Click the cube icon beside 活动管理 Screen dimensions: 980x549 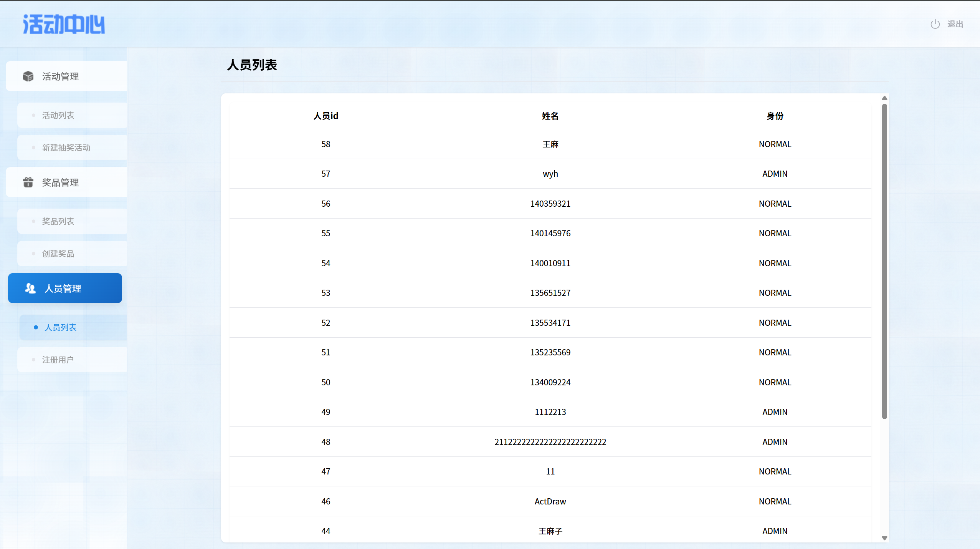[x=28, y=76]
